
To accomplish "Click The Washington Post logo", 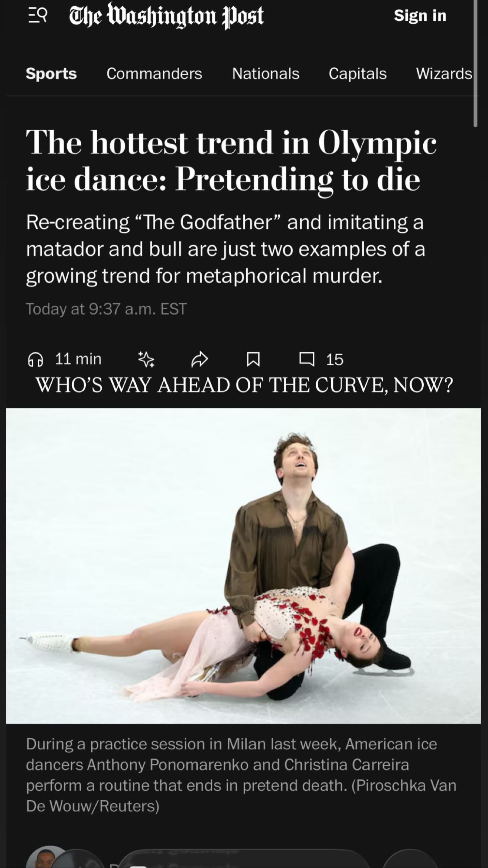I will tap(166, 16).
